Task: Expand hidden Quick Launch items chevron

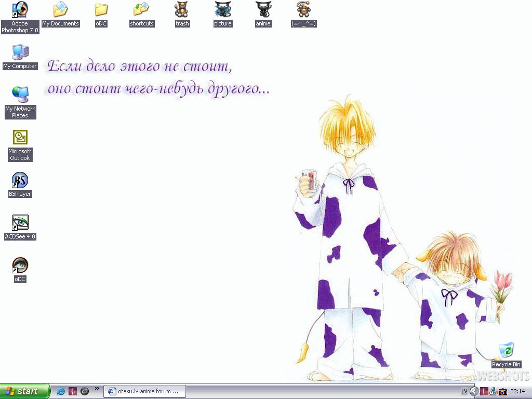Action: (97, 389)
